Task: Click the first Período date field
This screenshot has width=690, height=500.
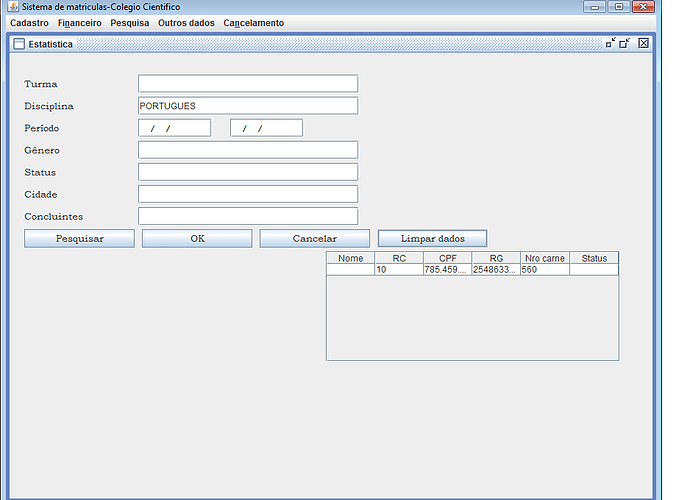Action: [x=175, y=128]
